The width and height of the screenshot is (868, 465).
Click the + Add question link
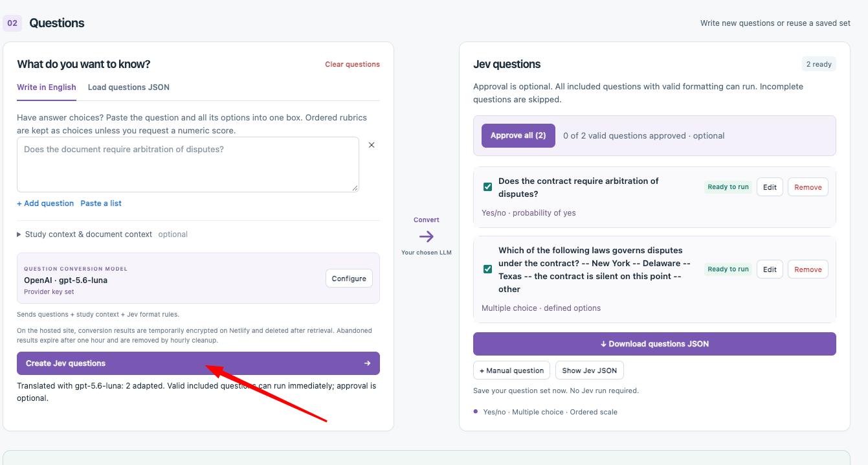click(45, 203)
